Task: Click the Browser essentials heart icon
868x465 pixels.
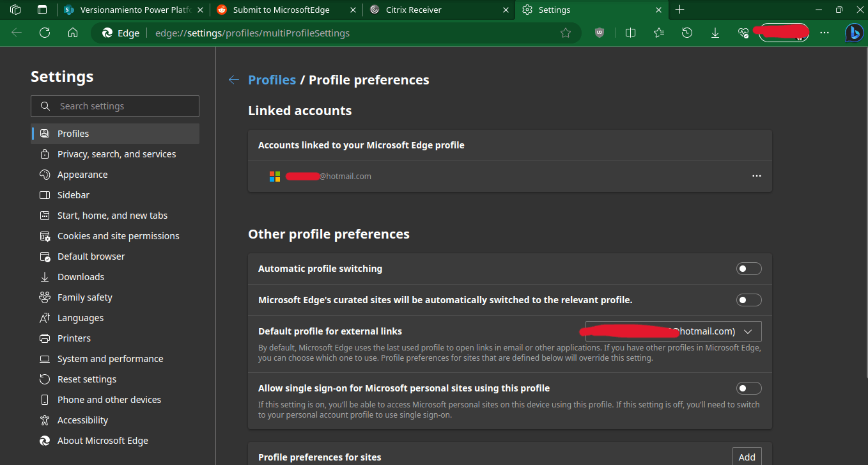Action: pos(743,33)
